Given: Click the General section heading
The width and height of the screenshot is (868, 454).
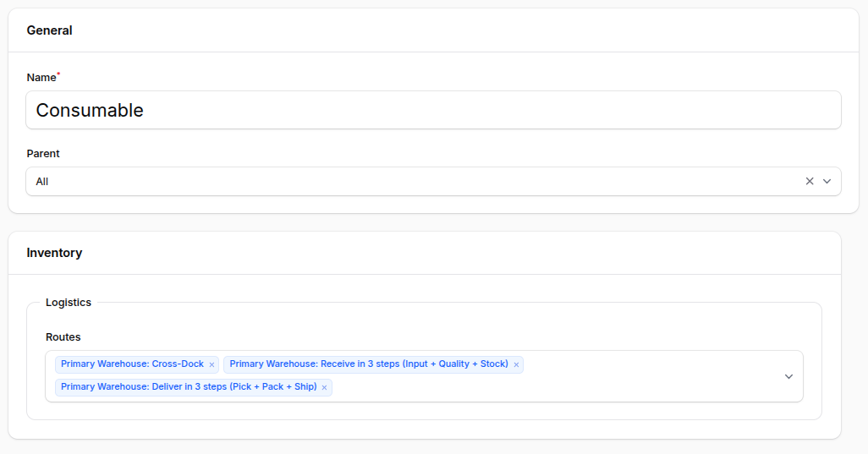Looking at the screenshot, I should click(49, 30).
